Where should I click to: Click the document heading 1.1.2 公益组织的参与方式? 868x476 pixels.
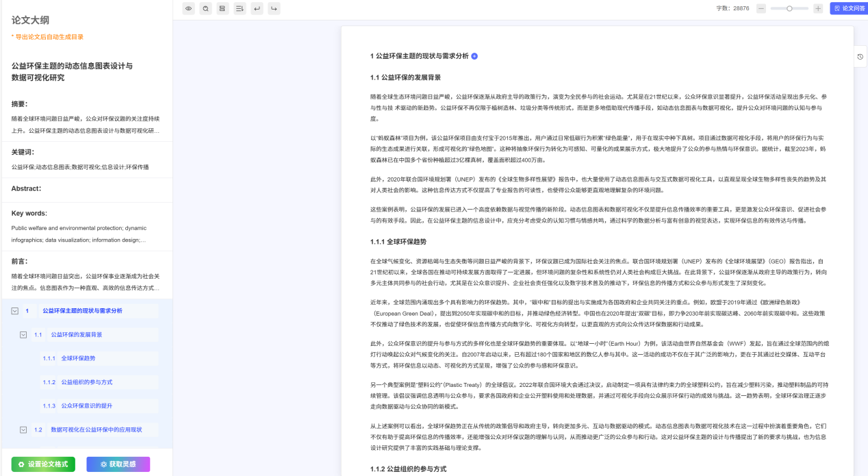[x=408, y=469]
